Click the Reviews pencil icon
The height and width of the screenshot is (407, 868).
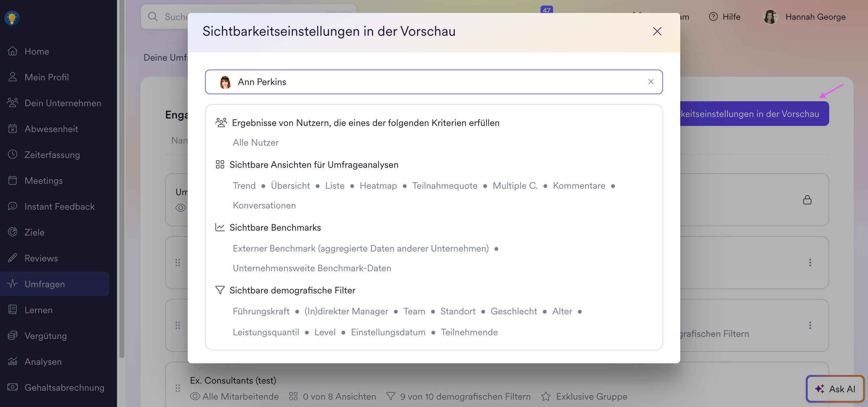[x=13, y=258]
